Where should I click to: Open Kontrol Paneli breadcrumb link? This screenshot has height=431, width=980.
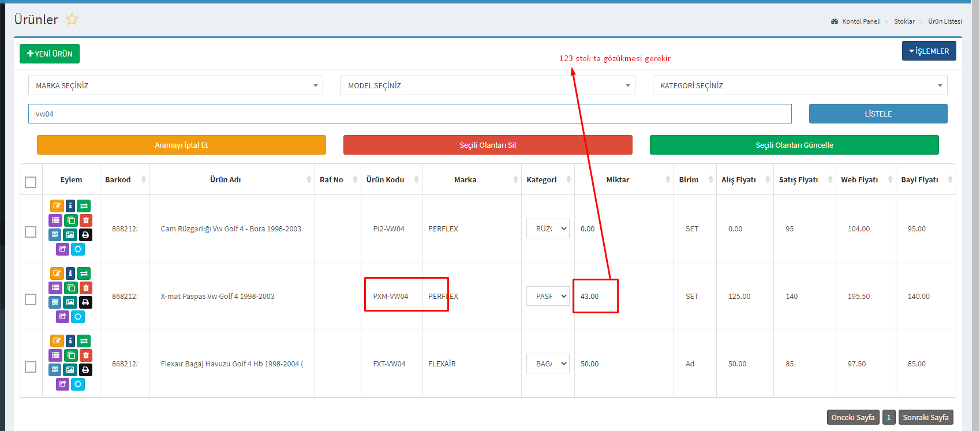click(861, 21)
